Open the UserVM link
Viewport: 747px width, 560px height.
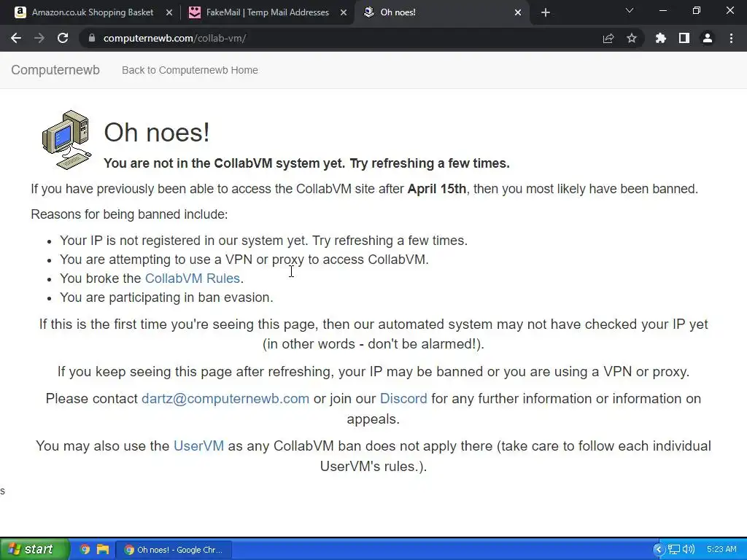pos(198,446)
